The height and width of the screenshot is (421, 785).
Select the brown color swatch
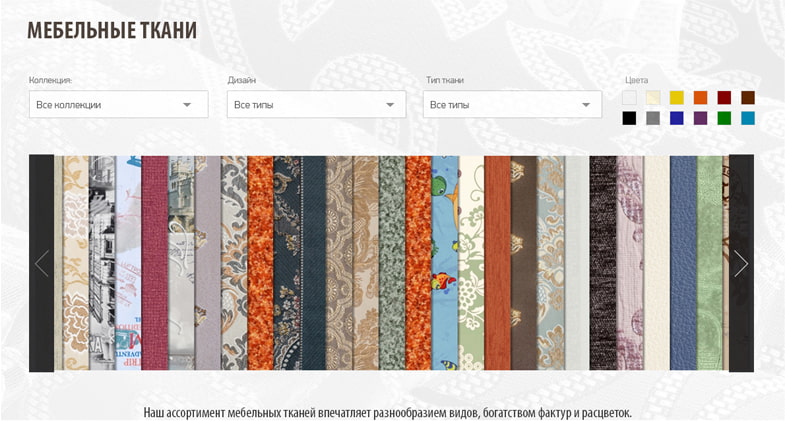coord(748,98)
